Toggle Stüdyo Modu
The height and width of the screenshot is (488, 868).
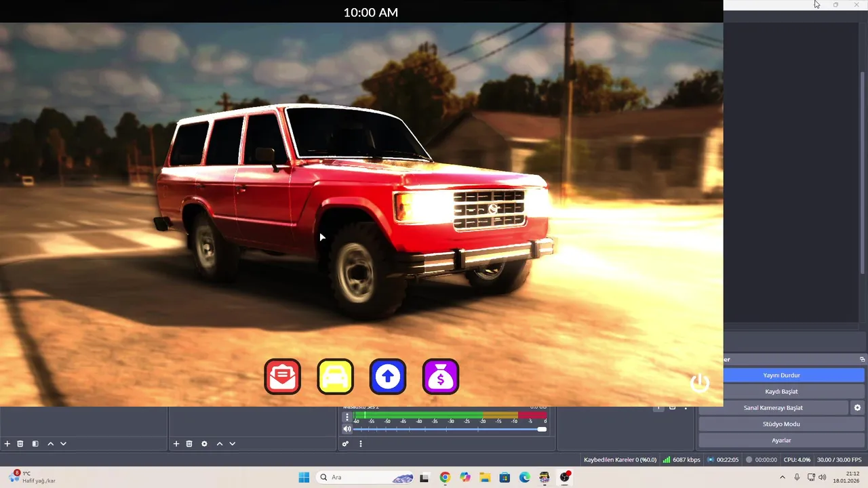781,424
